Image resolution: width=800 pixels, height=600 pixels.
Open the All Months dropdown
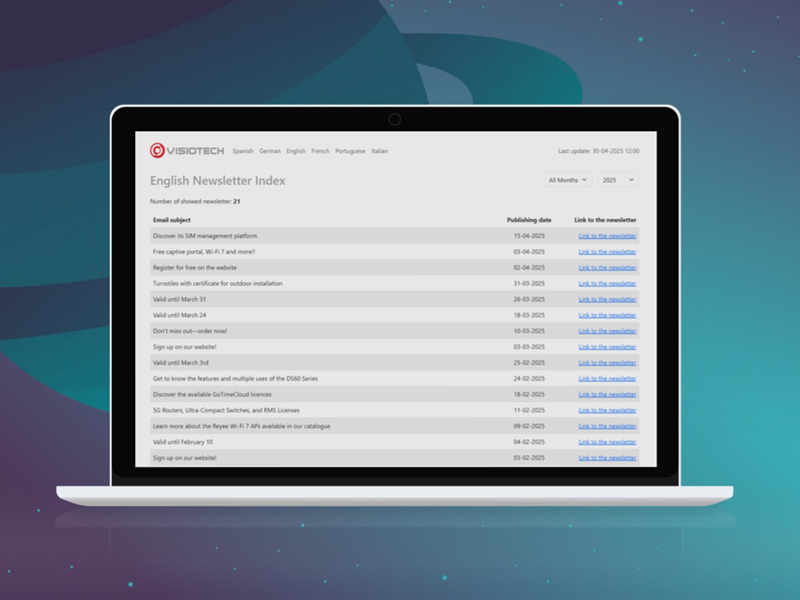click(x=567, y=180)
